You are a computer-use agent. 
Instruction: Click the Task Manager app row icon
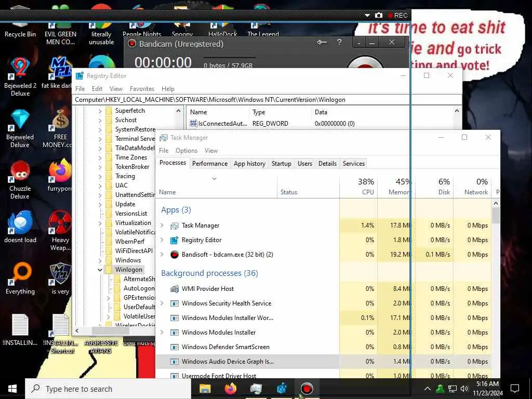[x=175, y=225]
